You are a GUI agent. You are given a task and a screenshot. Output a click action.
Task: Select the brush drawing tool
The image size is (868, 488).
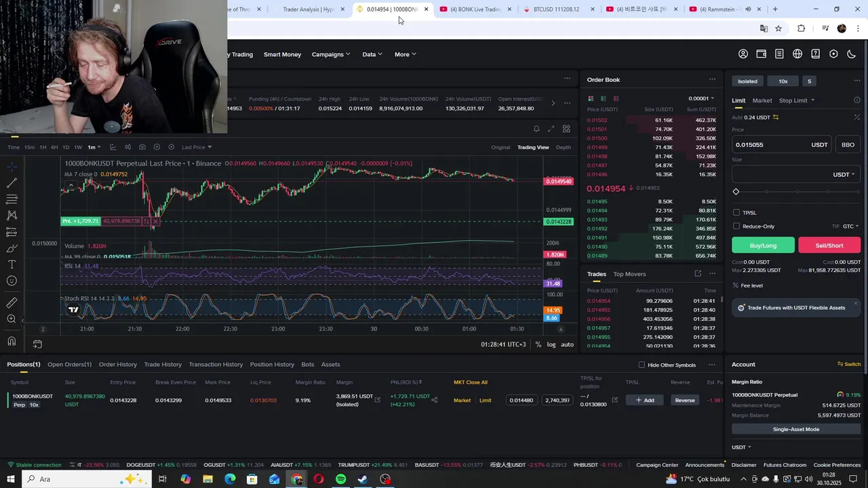(12, 248)
